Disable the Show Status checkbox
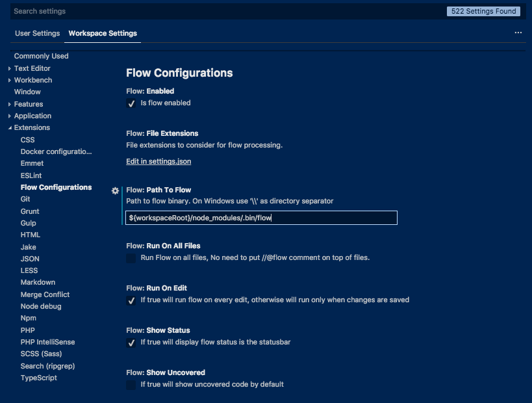Viewport: 532px width, 403px height. [131, 343]
